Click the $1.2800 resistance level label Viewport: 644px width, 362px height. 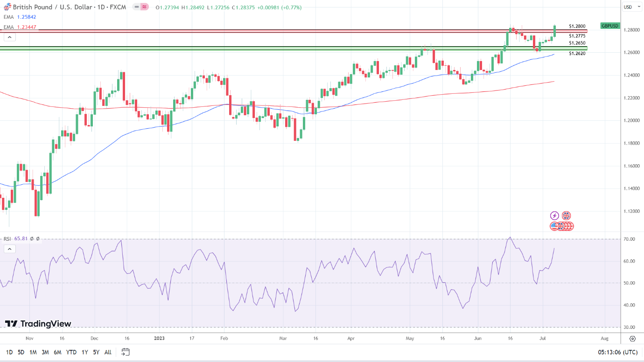577,27
